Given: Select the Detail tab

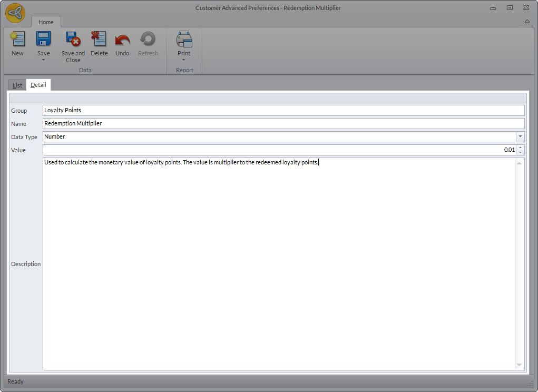Looking at the screenshot, I should [x=38, y=85].
